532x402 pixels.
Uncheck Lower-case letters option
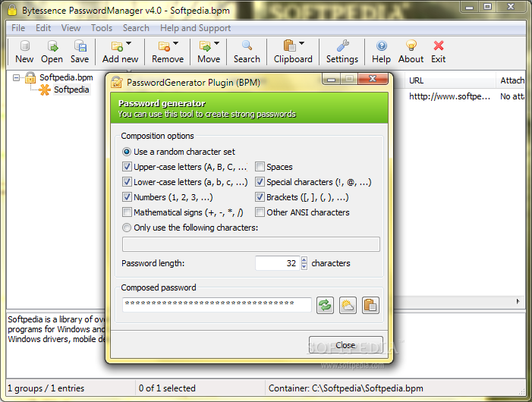pyautogui.click(x=127, y=182)
